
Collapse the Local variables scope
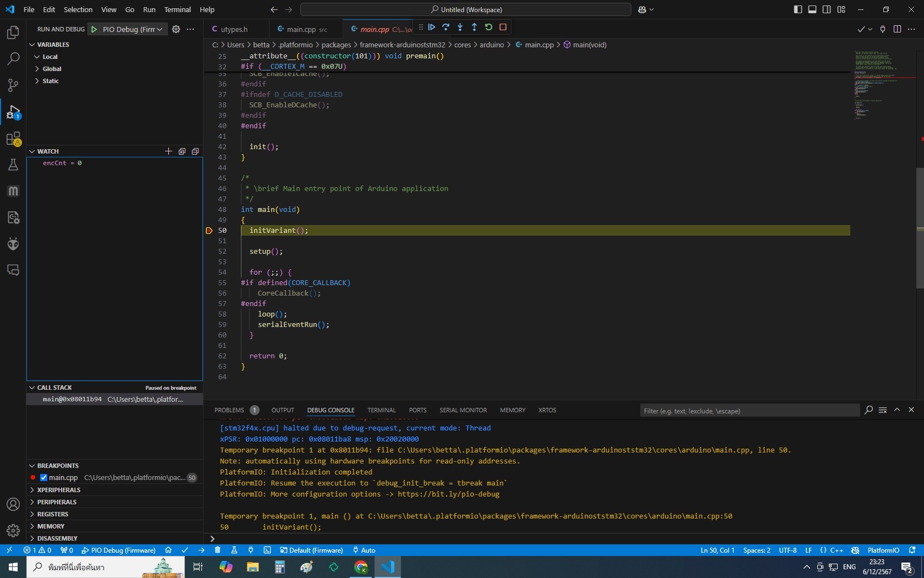click(x=50, y=57)
